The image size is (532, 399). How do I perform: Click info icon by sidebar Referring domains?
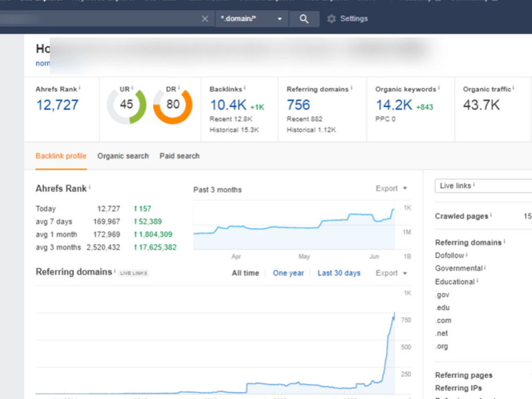(504, 241)
